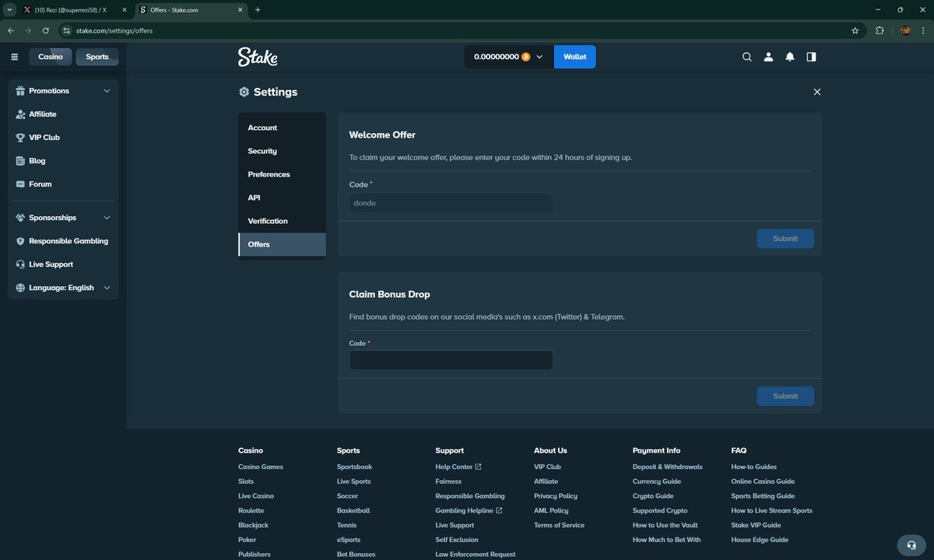Open the Verification settings section

pyautogui.click(x=282, y=221)
